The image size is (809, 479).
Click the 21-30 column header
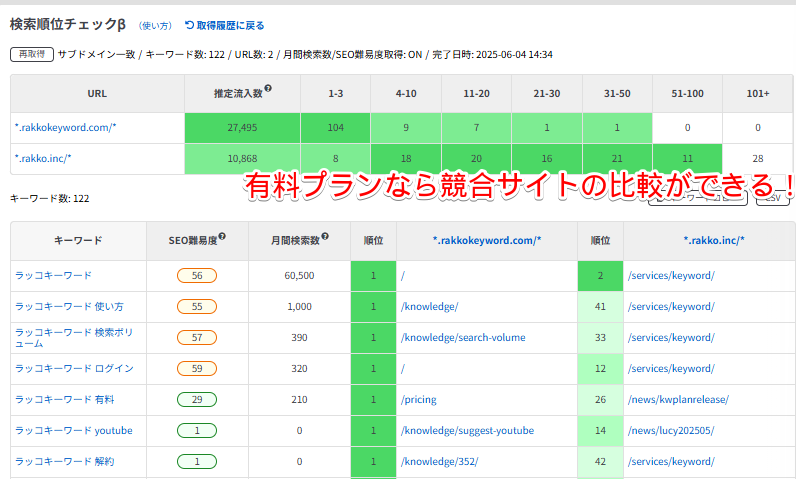pos(547,93)
